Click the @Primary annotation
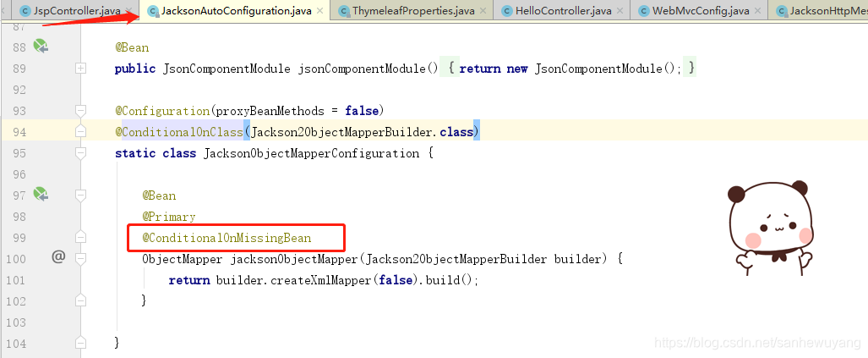 169,217
